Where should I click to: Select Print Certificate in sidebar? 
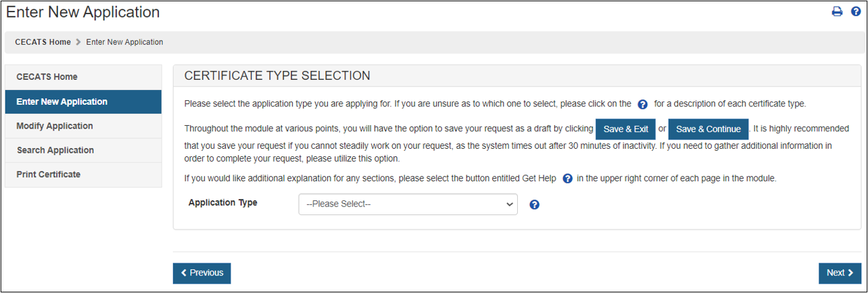coord(48,175)
